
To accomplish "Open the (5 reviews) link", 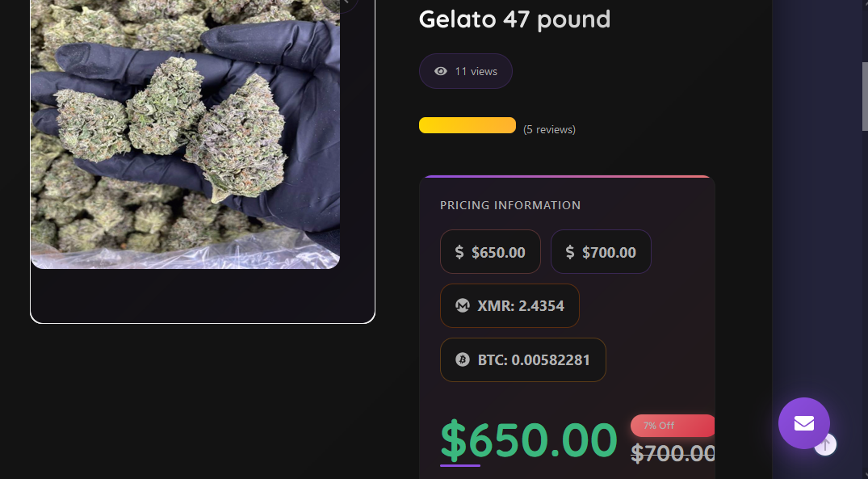I will (549, 129).
